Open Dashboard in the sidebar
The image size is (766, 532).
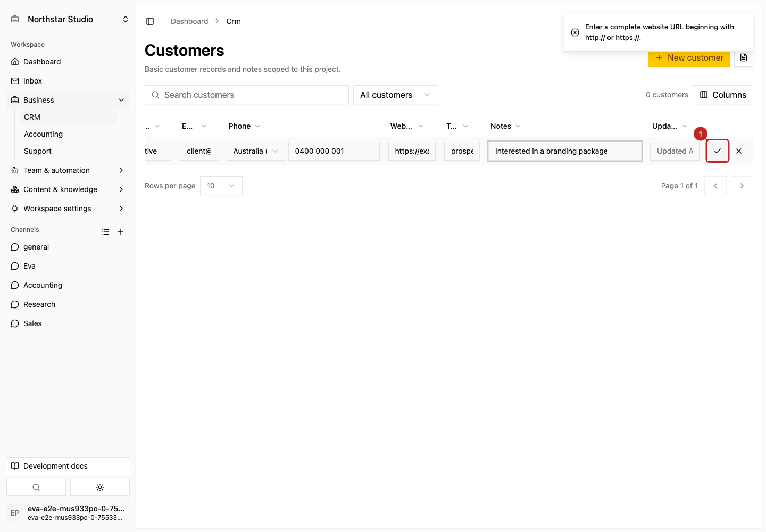68,62
